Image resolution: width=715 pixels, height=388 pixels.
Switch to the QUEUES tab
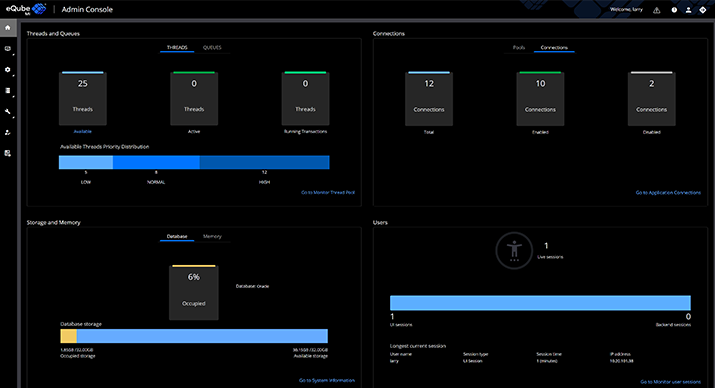[x=212, y=47]
